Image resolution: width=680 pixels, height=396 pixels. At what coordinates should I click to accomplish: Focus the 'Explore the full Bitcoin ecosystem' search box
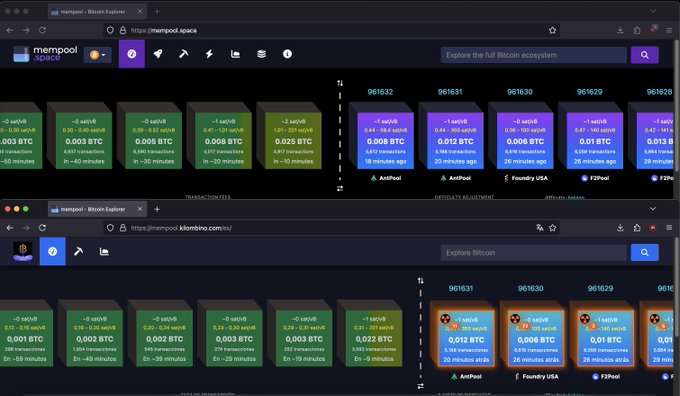tap(534, 55)
